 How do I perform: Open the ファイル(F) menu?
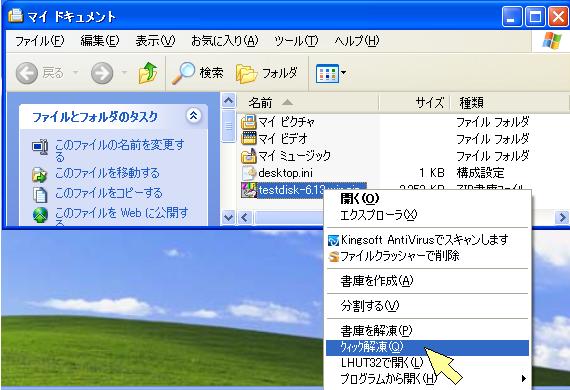pos(40,41)
